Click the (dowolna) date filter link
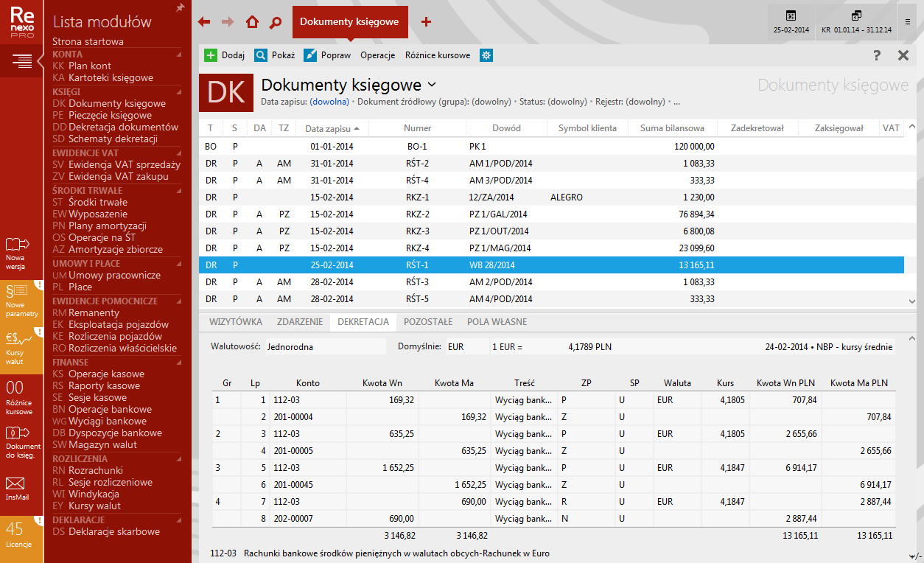The image size is (924, 563). 329,102
